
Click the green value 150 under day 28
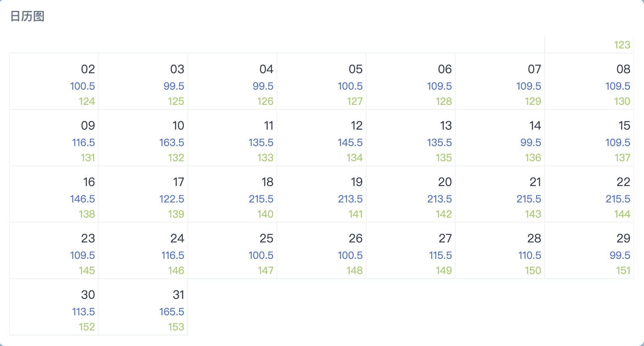[533, 270]
